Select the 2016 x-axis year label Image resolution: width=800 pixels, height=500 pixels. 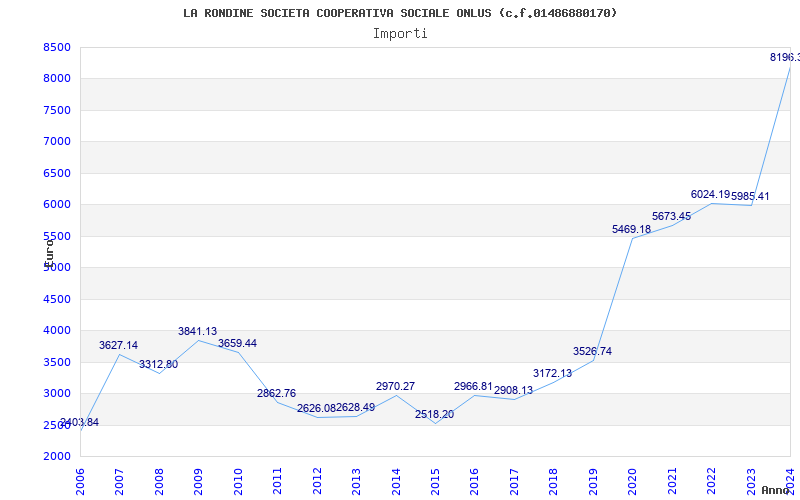tap(474, 482)
